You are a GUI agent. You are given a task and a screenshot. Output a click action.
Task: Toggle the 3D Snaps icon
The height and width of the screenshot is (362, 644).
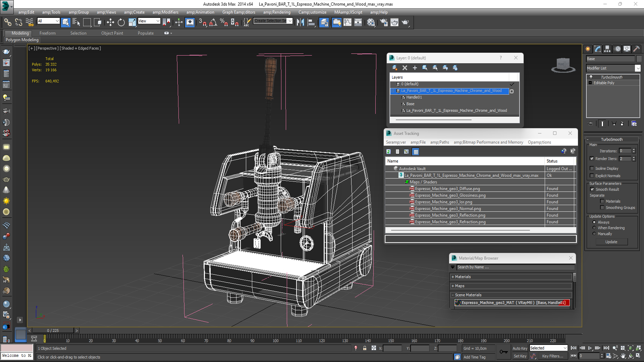(x=202, y=22)
